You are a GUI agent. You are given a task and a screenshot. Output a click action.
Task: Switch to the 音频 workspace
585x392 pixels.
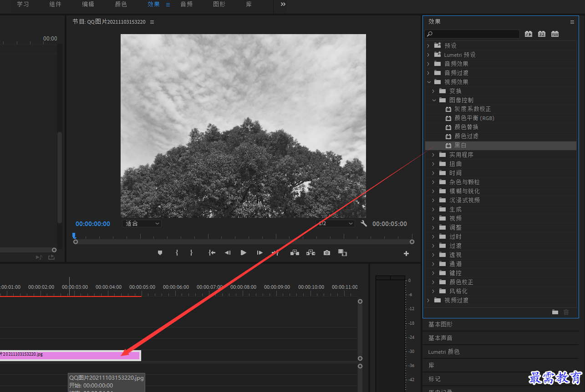pyautogui.click(x=187, y=5)
